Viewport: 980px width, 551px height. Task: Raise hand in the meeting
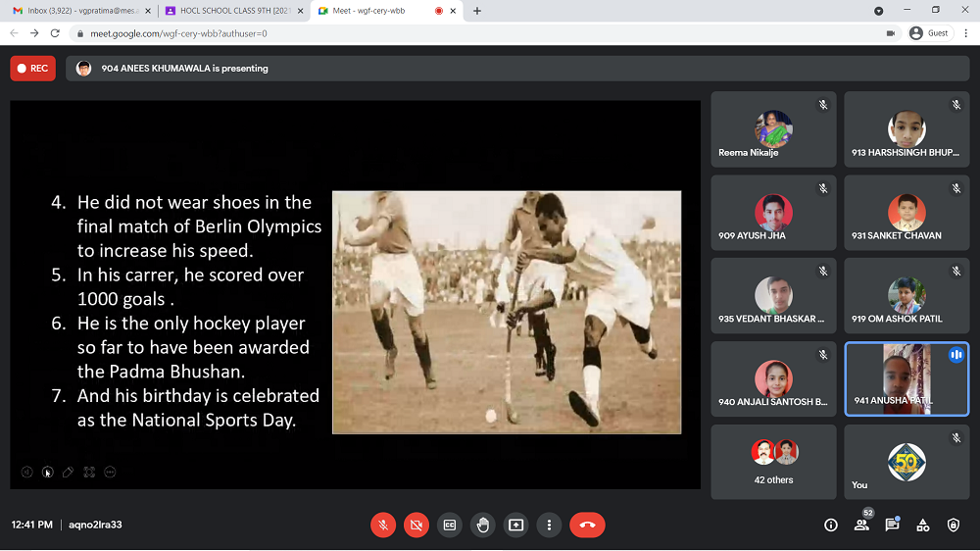click(x=483, y=525)
